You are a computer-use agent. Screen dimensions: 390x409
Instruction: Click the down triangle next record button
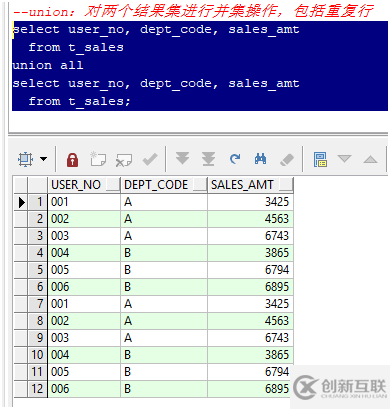pyautogui.click(x=344, y=158)
